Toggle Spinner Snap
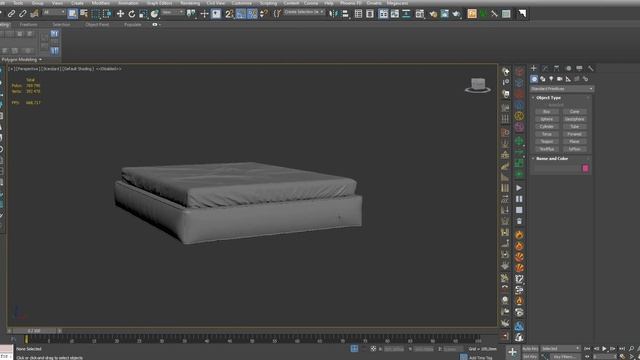Image resolution: width=640 pixels, height=360 pixels. [264, 14]
